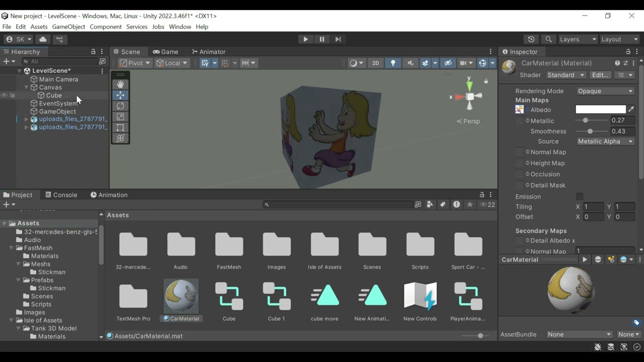The width and height of the screenshot is (644, 362).
Task: Select the Transform tool
Action: [120, 138]
